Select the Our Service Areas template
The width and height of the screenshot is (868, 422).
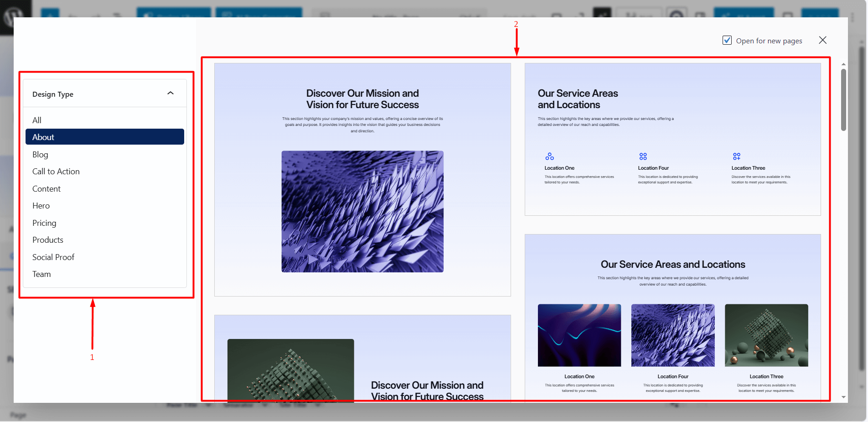click(x=672, y=140)
